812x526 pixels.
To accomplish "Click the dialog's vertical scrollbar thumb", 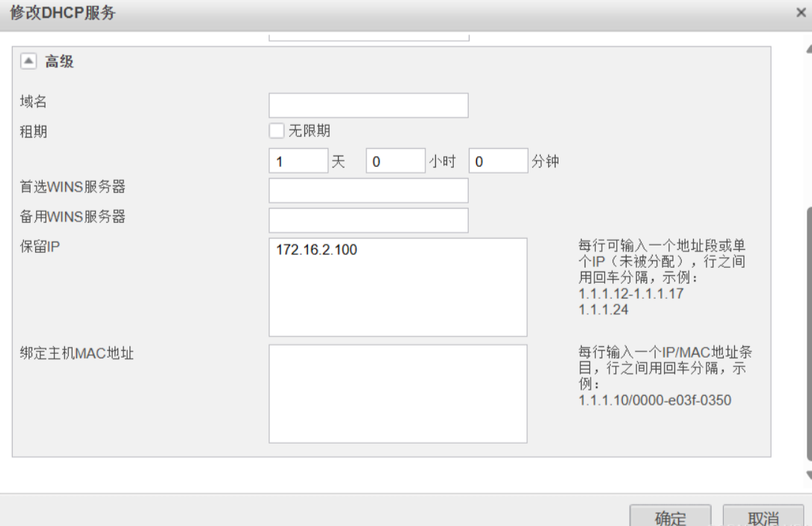I will coord(809,334).
